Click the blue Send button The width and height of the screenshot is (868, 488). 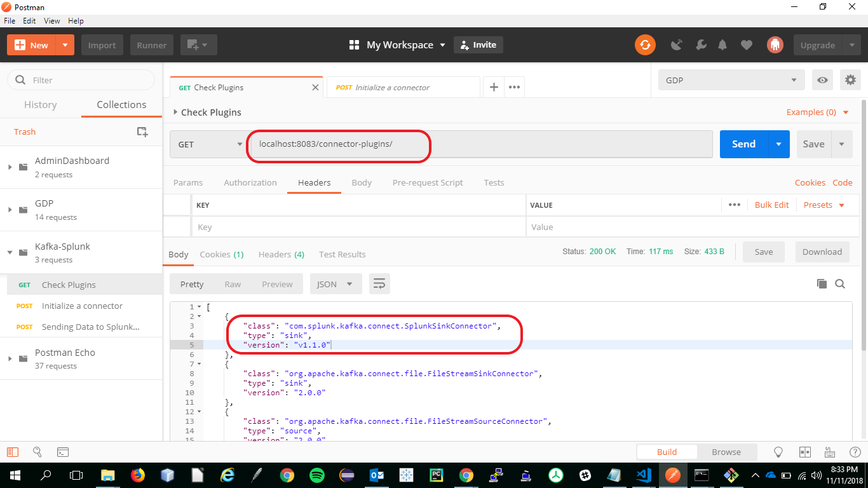coord(743,144)
